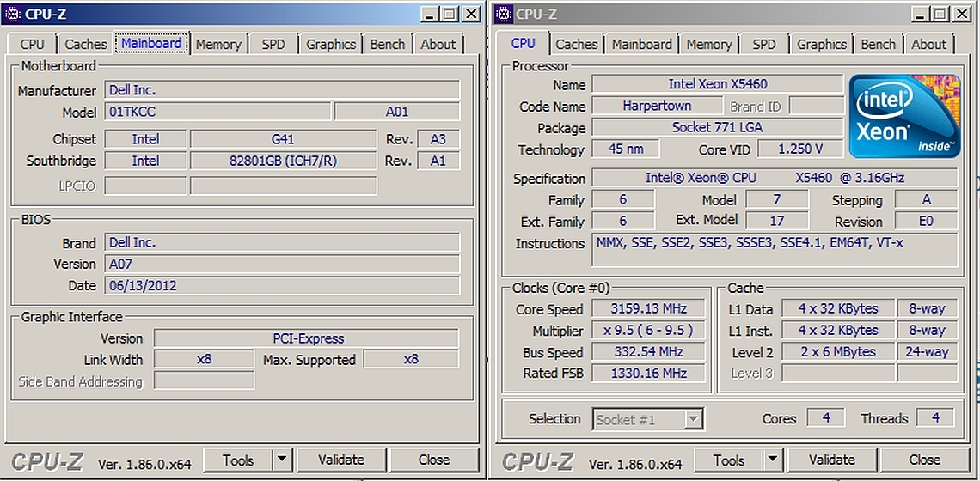This screenshot has width=980, height=481.
Task: Click the processor name Intel Xeon X5460
Action: pos(718,83)
